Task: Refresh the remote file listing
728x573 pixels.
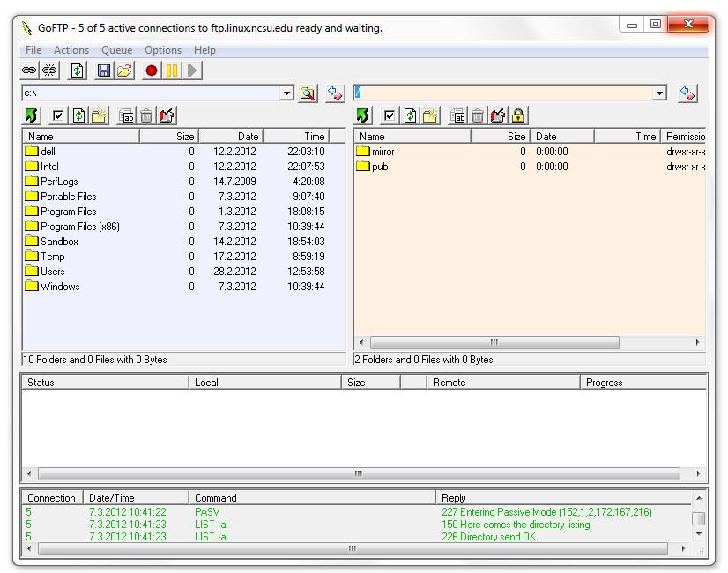Action: [x=411, y=115]
